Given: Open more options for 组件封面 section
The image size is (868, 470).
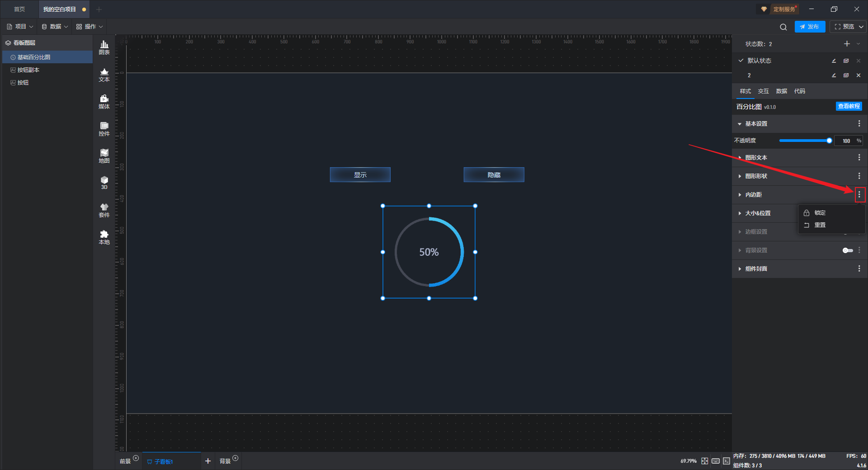Looking at the screenshot, I should click(x=859, y=268).
